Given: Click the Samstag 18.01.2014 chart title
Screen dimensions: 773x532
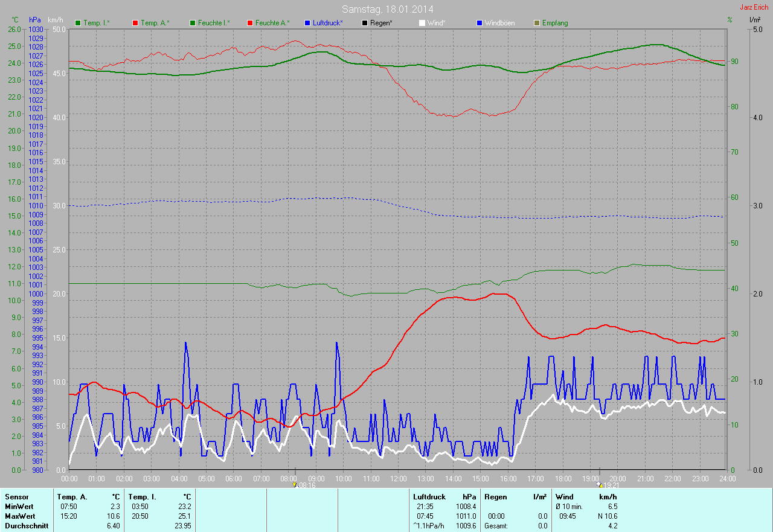Looking at the screenshot, I should 387,9.
